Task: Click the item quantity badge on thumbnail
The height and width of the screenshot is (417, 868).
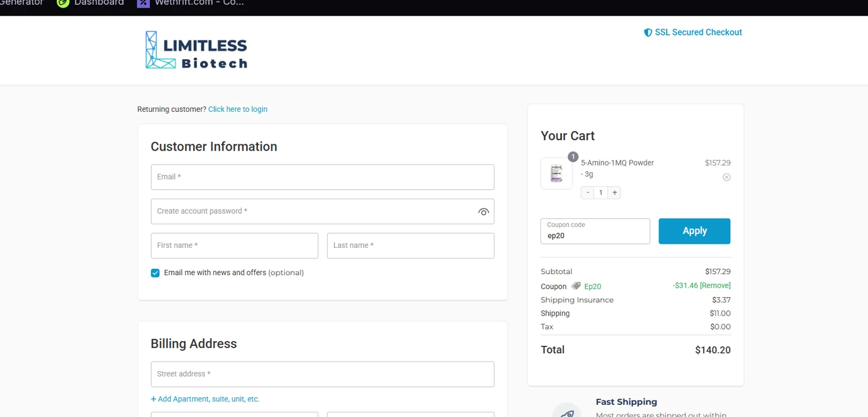Action: tap(573, 157)
